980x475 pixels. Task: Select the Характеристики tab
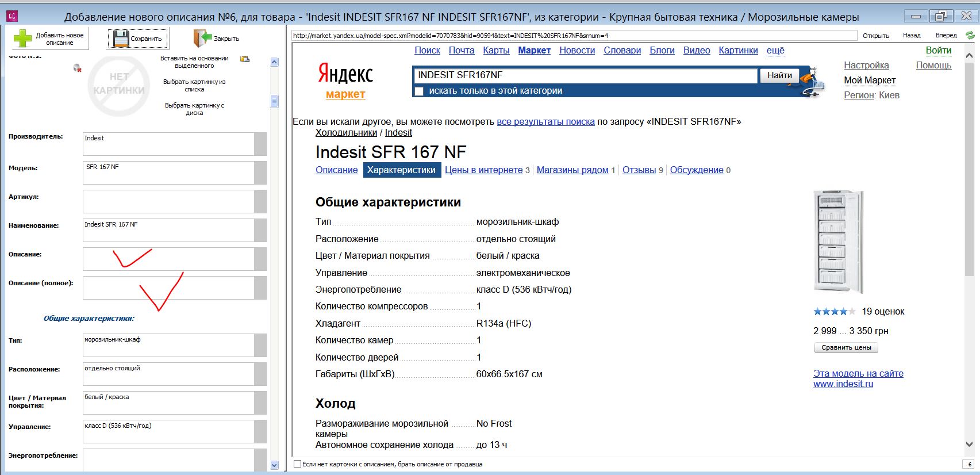(x=401, y=170)
